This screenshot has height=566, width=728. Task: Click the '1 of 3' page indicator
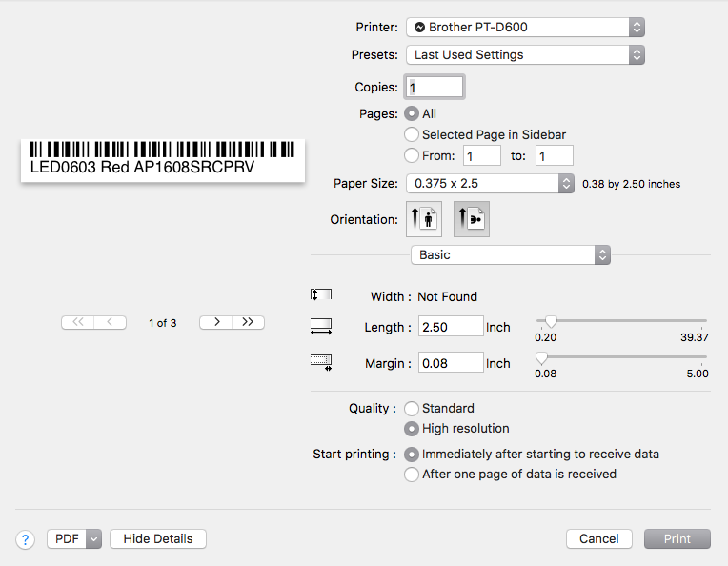point(163,323)
